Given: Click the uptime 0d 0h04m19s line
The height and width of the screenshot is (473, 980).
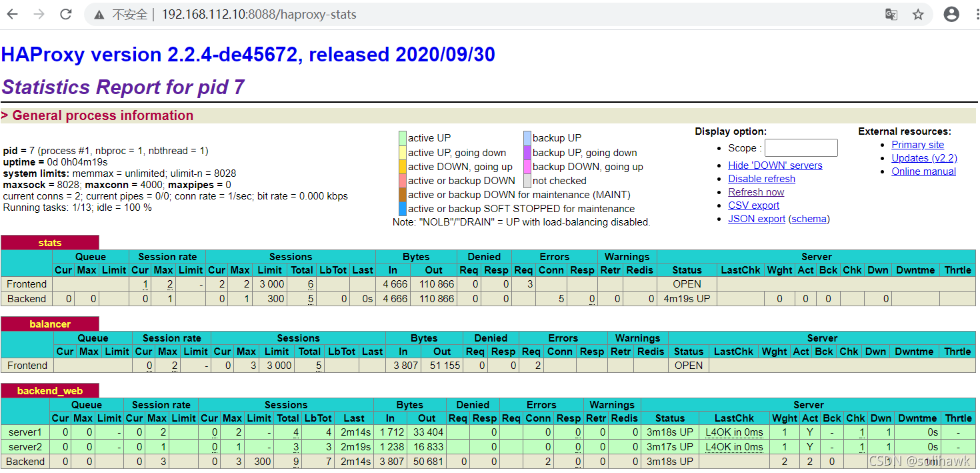Looking at the screenshot, I should [x=55, y=162].
